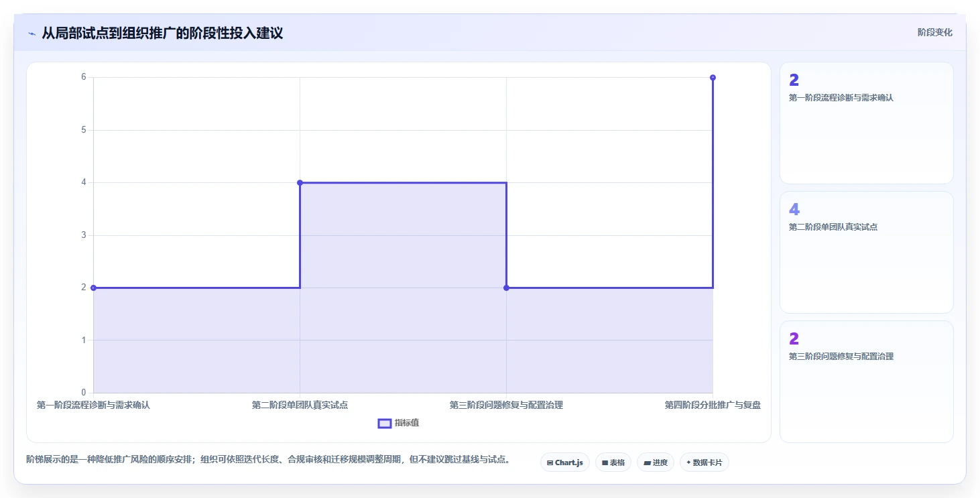The height and width of the screenshot is (498, 980).
Task: Click the third-stage data point at value 2
Action: (x=506, y=288)
